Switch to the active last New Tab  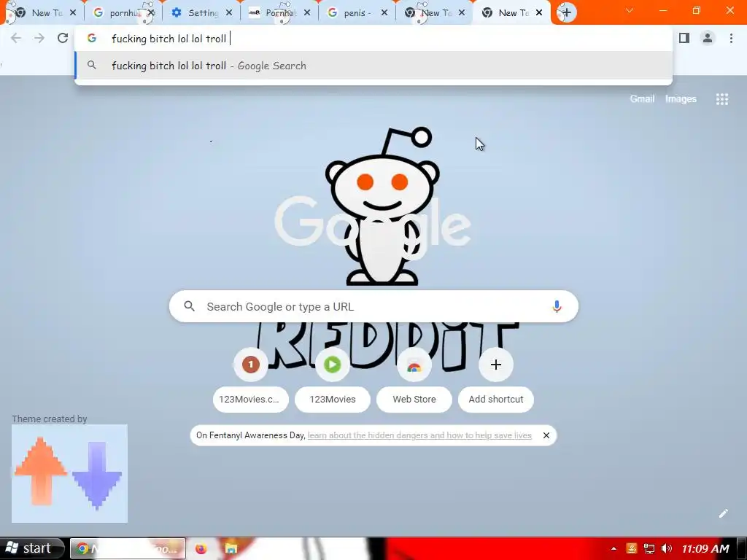[511, 13]
